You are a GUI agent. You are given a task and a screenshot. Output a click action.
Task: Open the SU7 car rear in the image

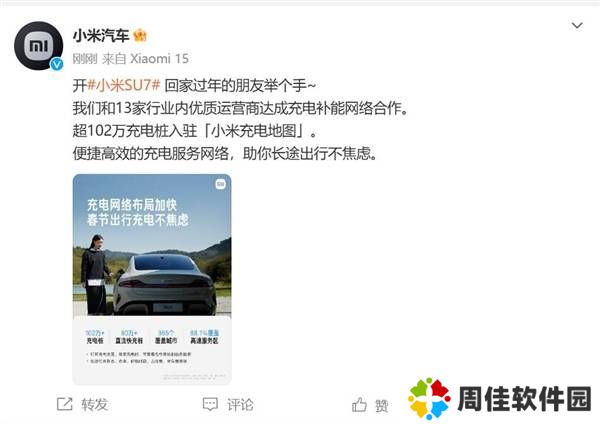tap(165, 284)
